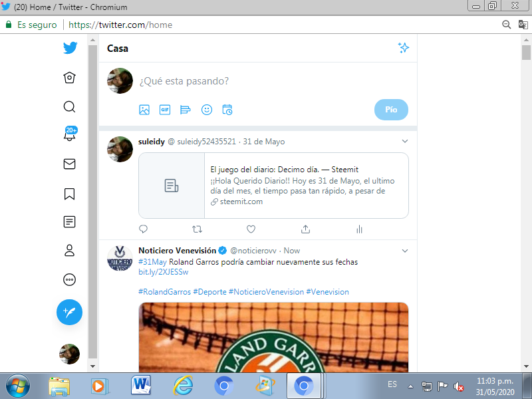The image size is (532, 399).
Task: Click the ES language indicator in taskbar
Action: 392,384
